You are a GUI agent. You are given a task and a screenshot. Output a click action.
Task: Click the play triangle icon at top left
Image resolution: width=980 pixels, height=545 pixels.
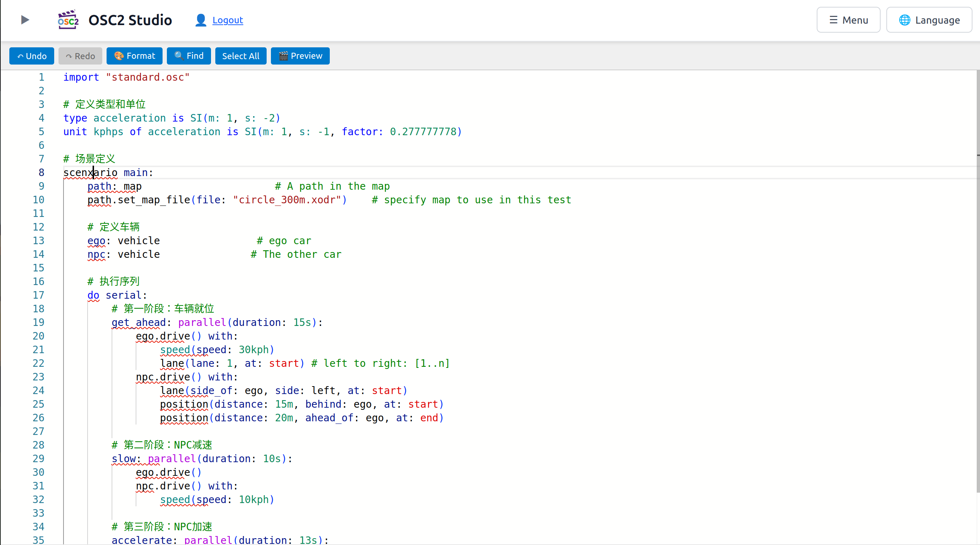pos(25,20)
